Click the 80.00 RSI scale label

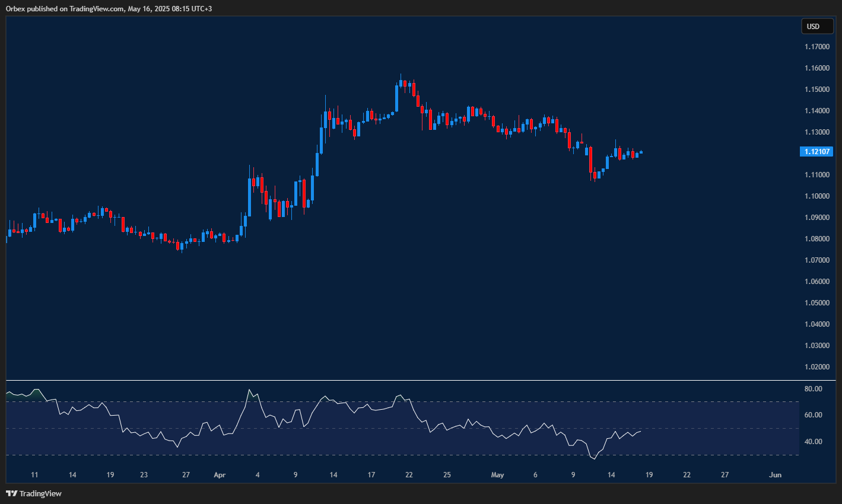click(814, 389)
